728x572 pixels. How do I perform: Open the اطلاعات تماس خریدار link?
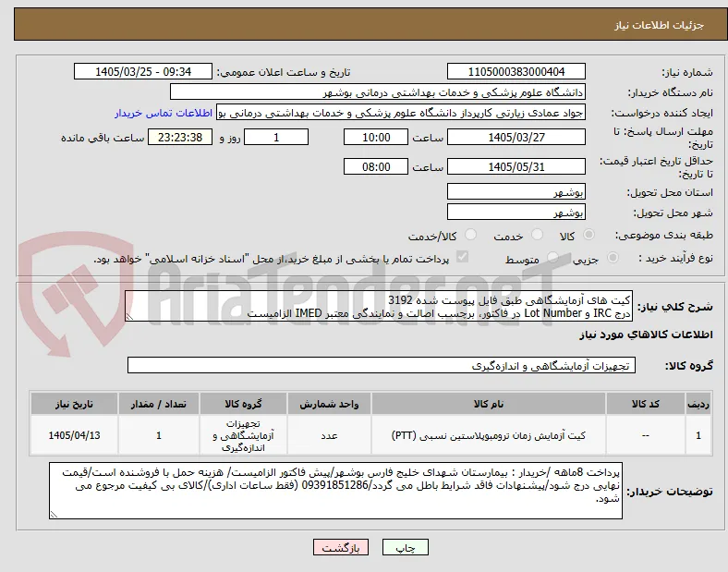(164, 114)
